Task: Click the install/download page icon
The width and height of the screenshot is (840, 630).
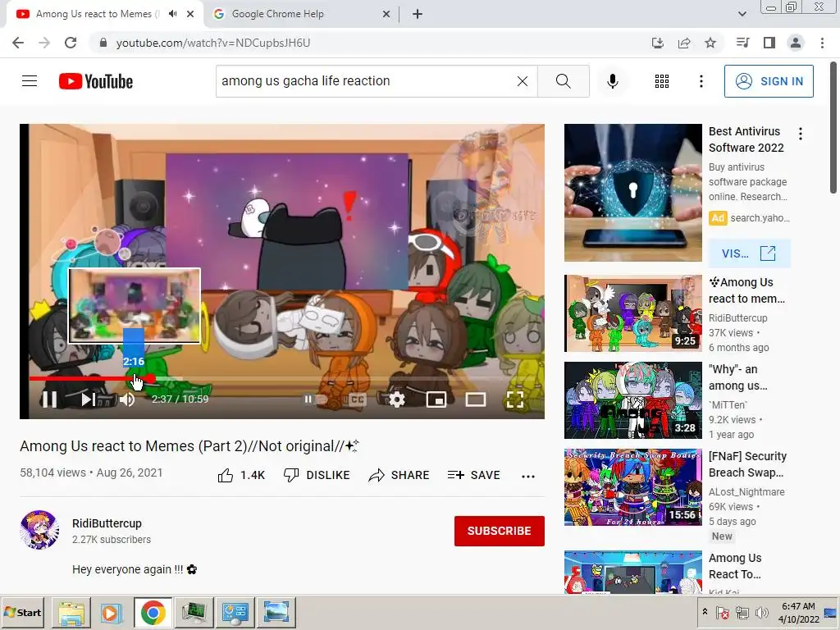Action: [658, 43]
